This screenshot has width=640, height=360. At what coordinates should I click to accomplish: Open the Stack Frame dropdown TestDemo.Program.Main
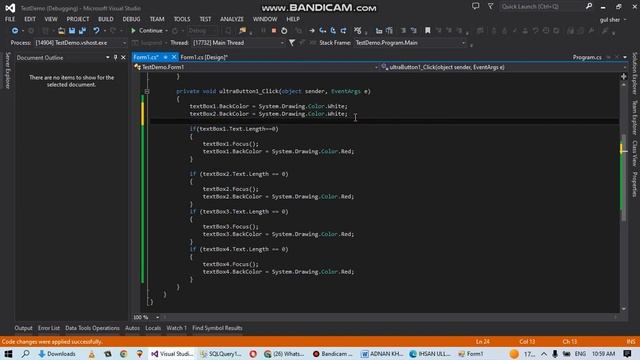pos(410,43)
